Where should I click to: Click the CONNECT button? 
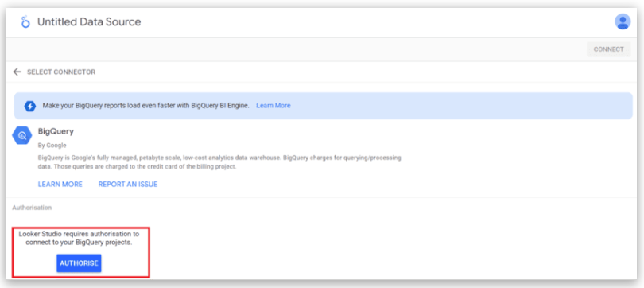609,49
